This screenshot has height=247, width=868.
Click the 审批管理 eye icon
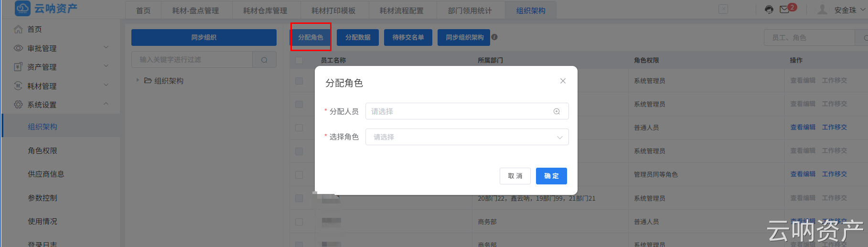click(18, 48)
